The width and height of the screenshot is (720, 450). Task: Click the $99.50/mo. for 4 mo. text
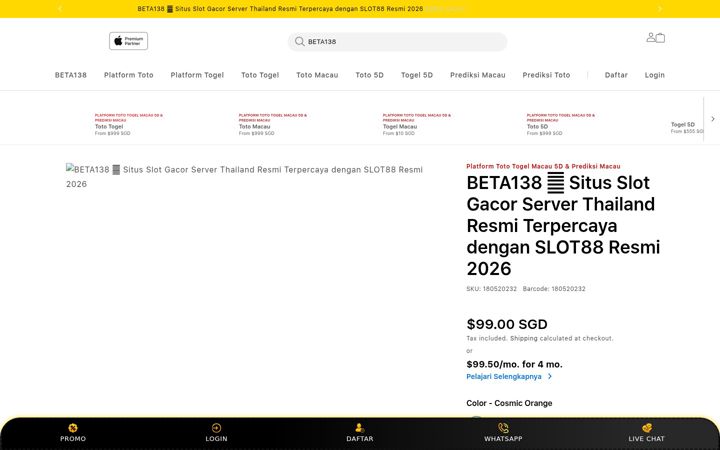click(514, 364)
